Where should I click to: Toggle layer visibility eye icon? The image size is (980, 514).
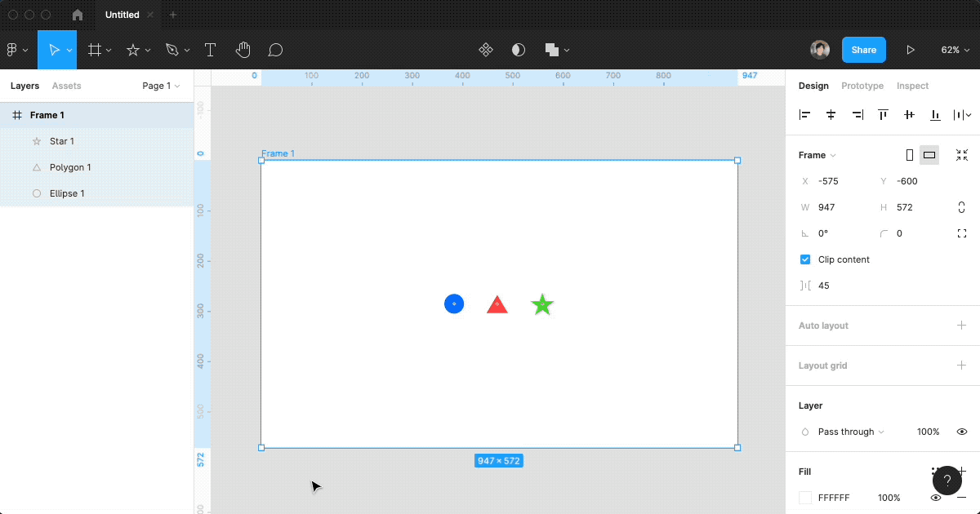(x=961, y=432)
